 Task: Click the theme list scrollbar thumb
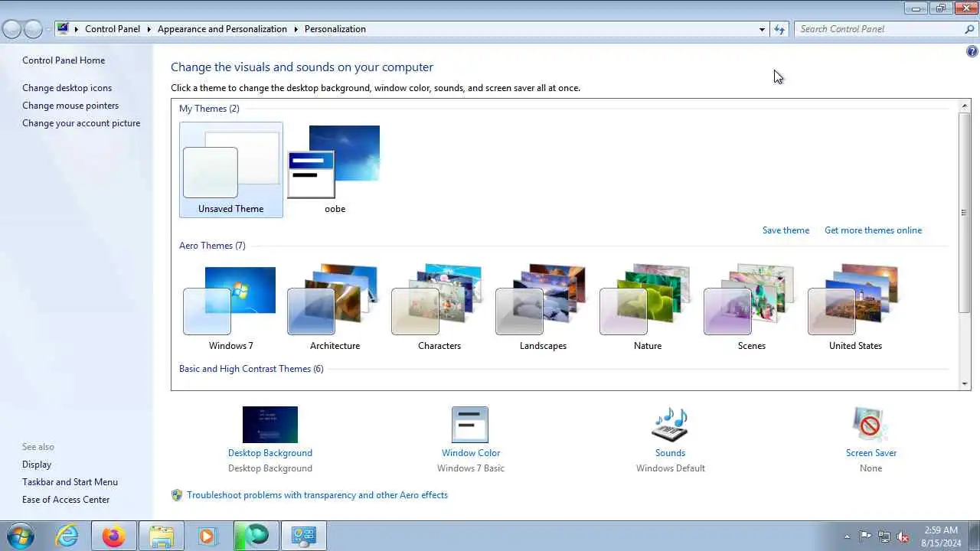965,212
